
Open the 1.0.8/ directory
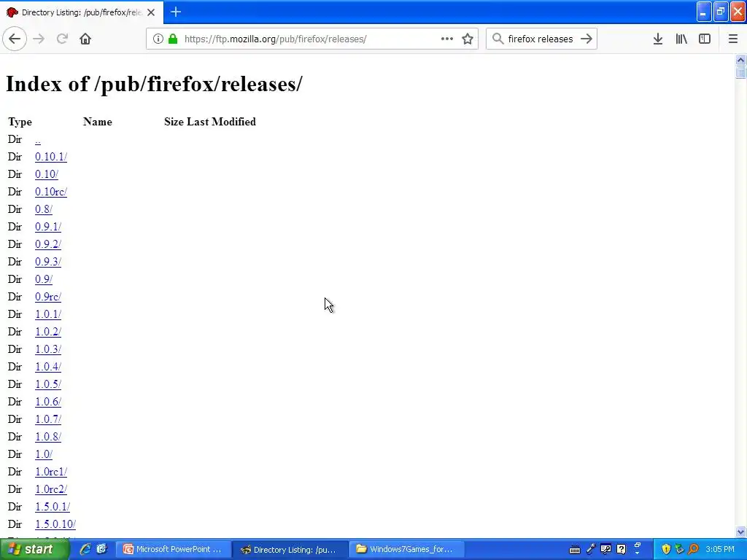pyautogui.click(x=48, y=437)
